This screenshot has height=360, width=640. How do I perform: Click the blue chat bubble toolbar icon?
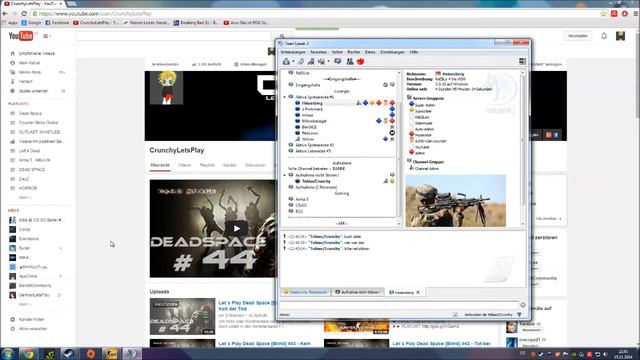338,62
